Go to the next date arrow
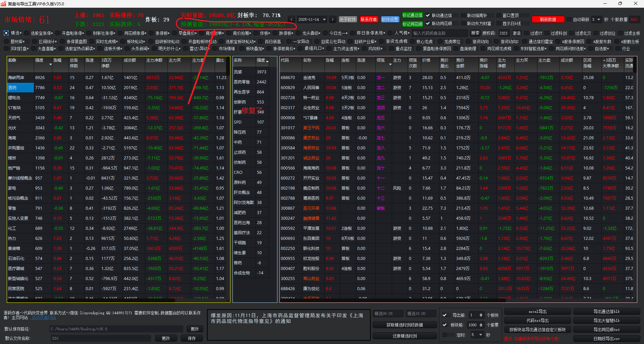 (x=332, y=19)
